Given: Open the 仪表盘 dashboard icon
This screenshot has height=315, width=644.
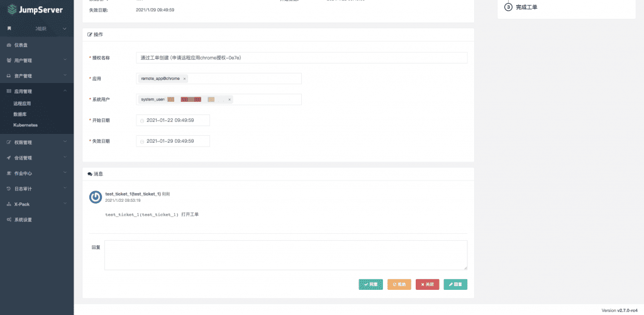Looking at the screenshot, I should pos(9,45).
